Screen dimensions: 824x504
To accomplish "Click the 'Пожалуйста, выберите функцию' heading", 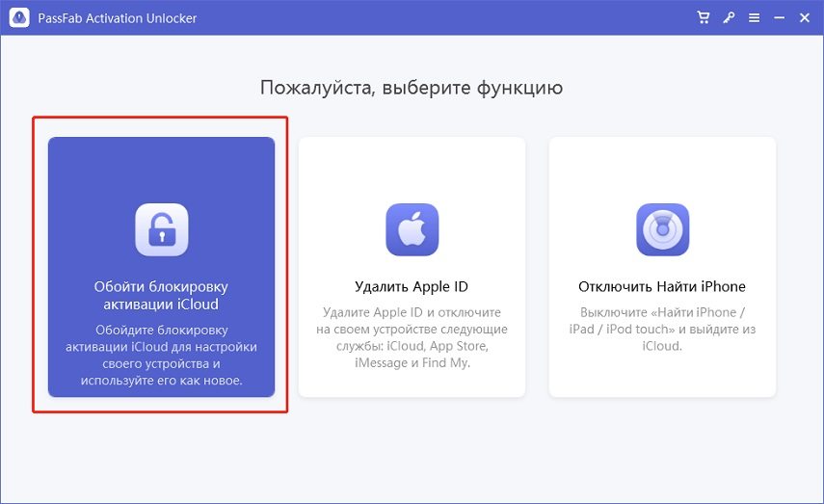I will pyautogui.click(x=412, y=88).
